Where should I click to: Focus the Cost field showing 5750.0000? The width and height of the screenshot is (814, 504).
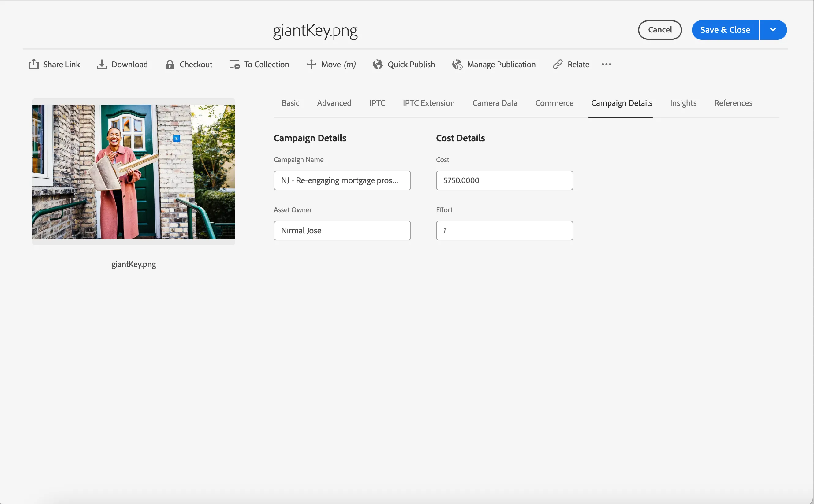coord(504,180)
